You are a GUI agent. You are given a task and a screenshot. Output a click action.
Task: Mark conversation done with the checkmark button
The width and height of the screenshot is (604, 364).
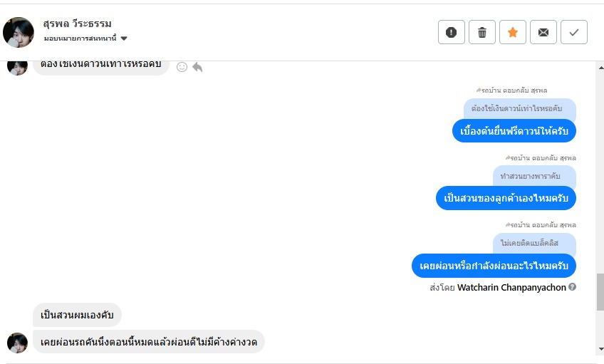pyautogui.click(x=574, y=32)
